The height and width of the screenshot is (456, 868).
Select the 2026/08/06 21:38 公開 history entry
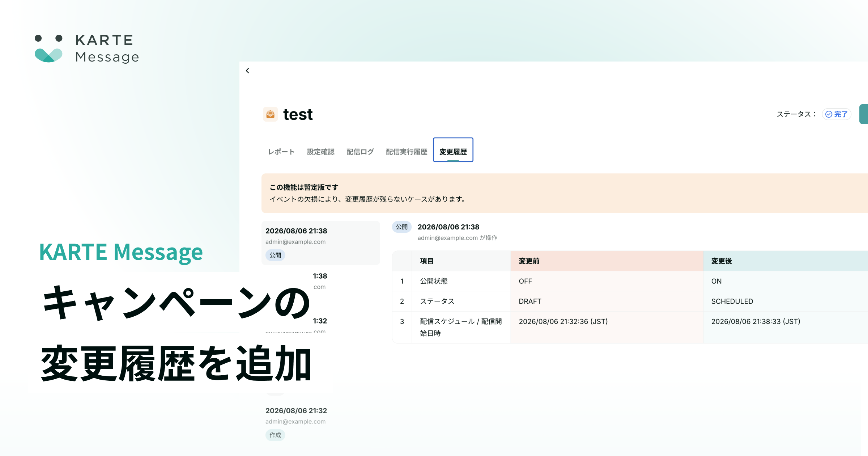[320, 243]
